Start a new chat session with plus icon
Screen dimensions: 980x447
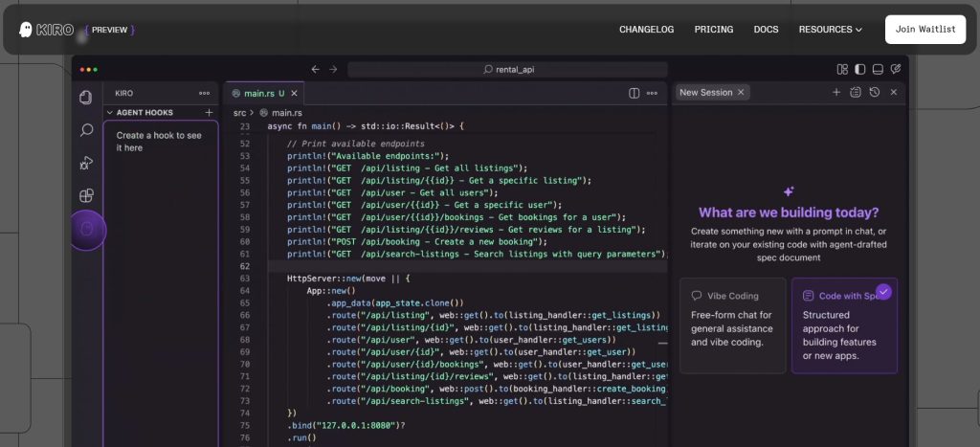[835, 93]
